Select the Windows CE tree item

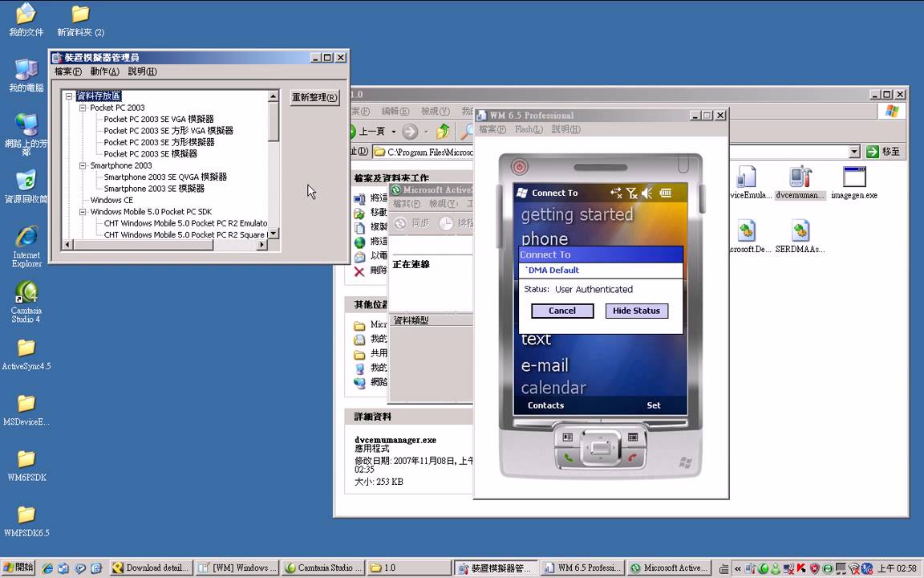coord(111,200)
